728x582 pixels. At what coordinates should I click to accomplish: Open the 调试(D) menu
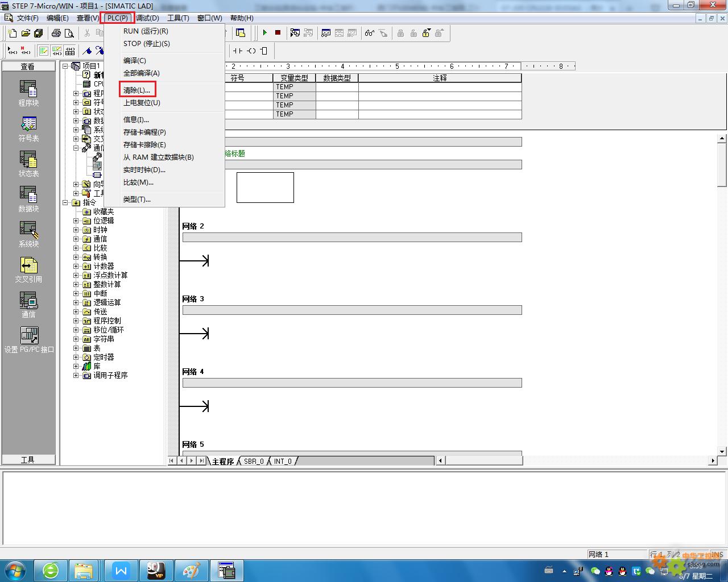point(147,18)
